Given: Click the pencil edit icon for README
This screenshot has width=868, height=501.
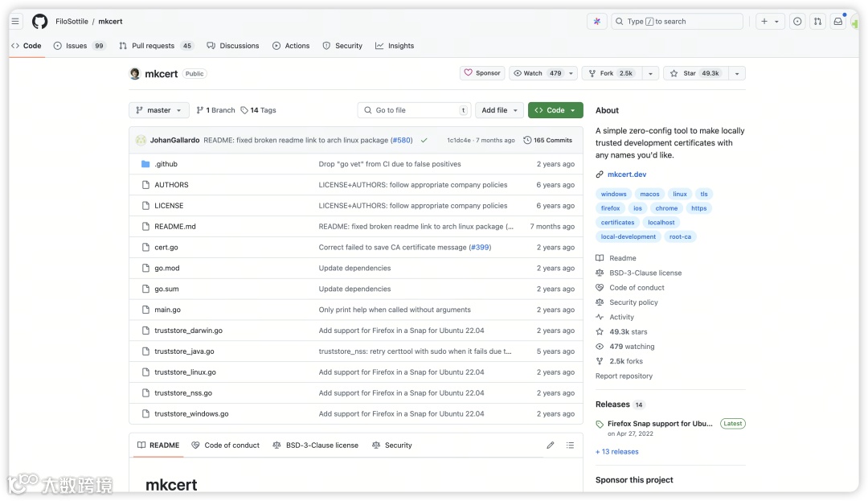Looking at the screenshot, I should click(551, 446).
